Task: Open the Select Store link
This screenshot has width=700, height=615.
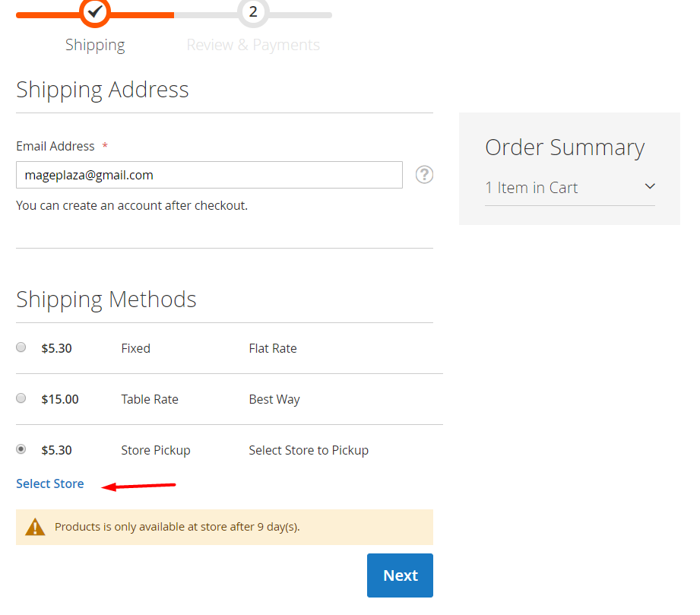Action: [x=50, y=483]
